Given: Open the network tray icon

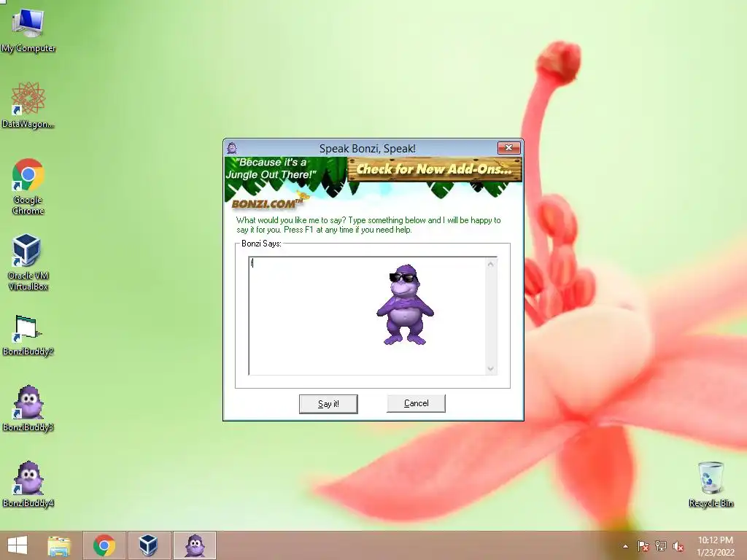Looking at the screenshot, I should (x=661, y=546).
